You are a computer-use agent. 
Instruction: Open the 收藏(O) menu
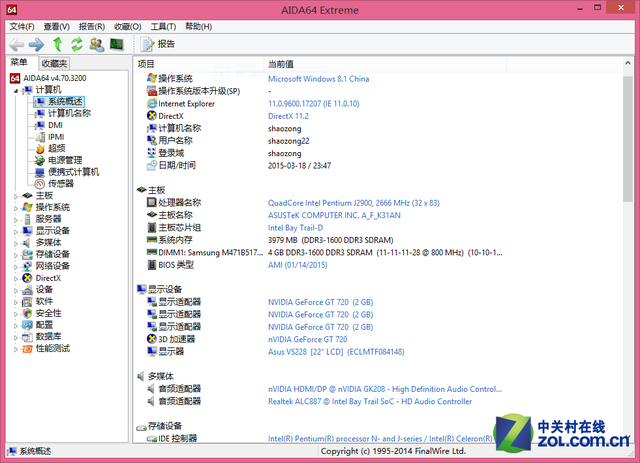(128, 27)
